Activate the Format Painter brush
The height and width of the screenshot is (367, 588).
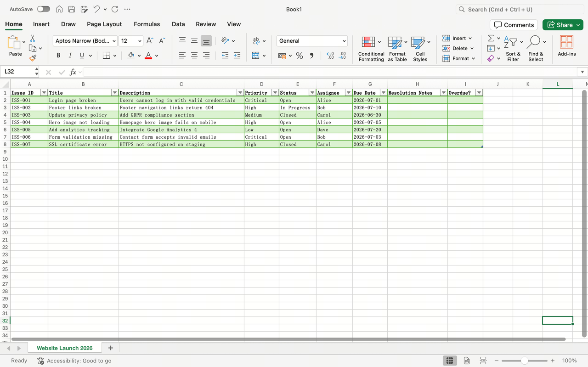click(x=33, y=58)
